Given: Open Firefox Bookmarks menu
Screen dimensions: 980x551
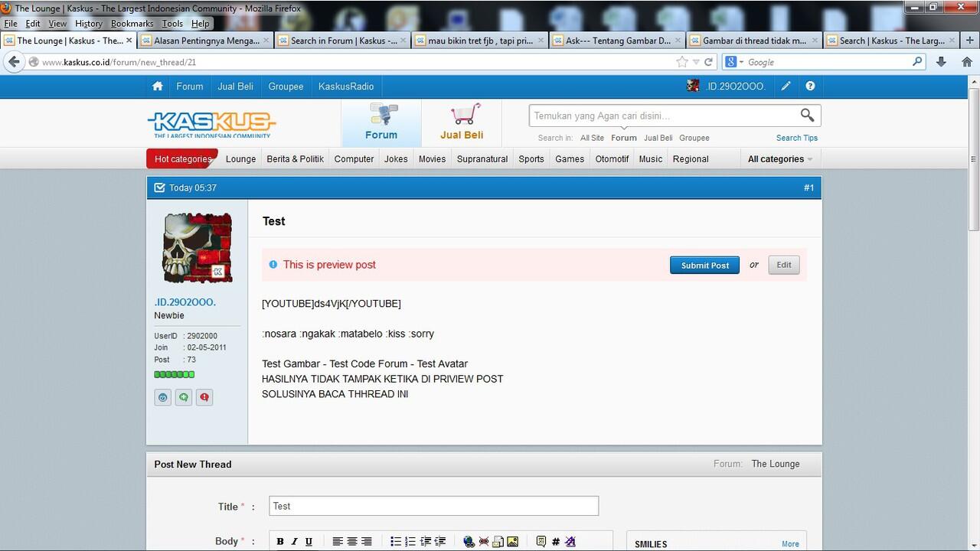Looking at the screenshot, I should click(132, 24).
